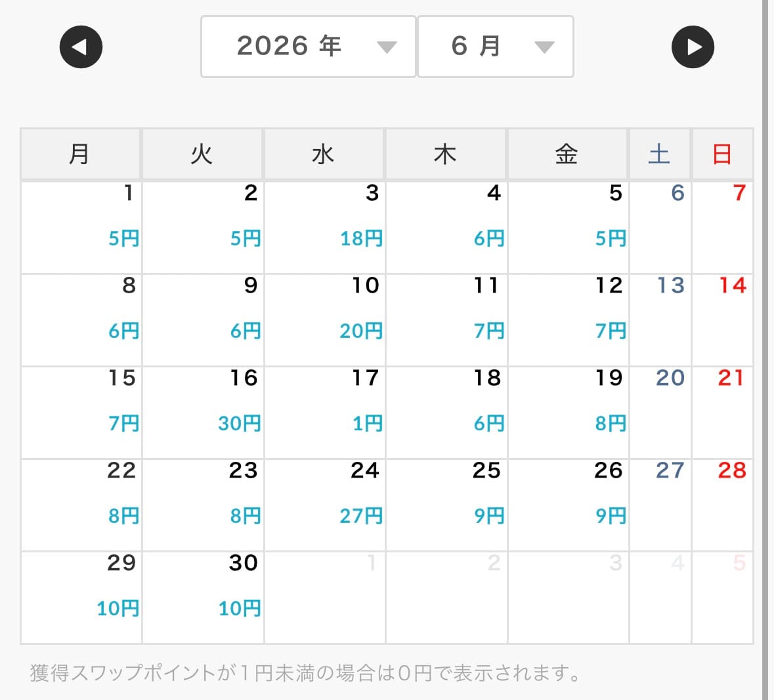Click the vertical scrollbar on the right edge
This screenshot has height=700, width=774.
pos(765,350)
